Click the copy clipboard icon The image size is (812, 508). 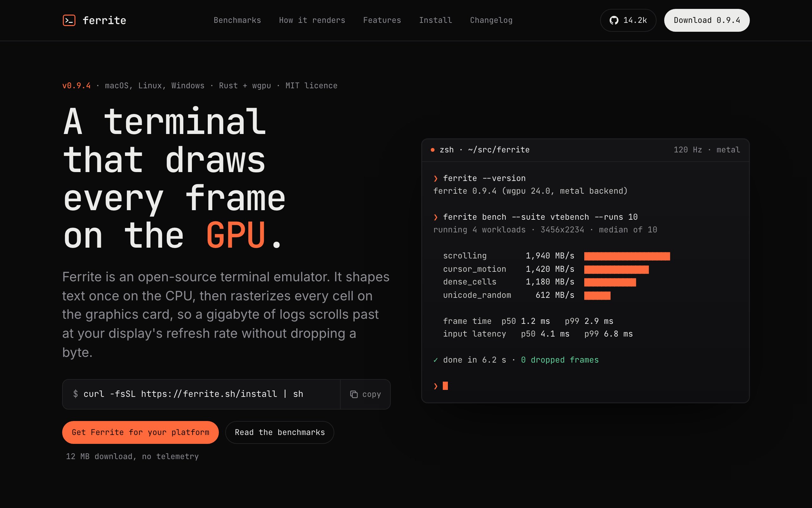pyautogui.click(x=354, y=394)
